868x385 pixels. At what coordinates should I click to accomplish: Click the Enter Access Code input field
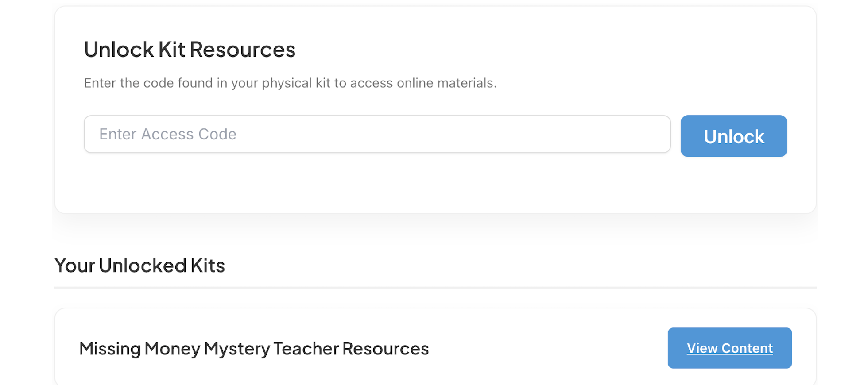pos(377,134)
